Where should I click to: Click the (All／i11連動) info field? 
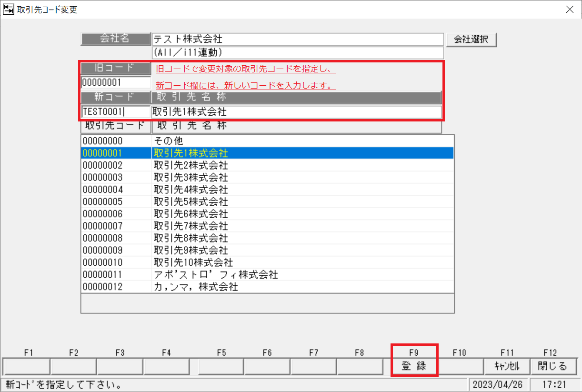(298, 52)
